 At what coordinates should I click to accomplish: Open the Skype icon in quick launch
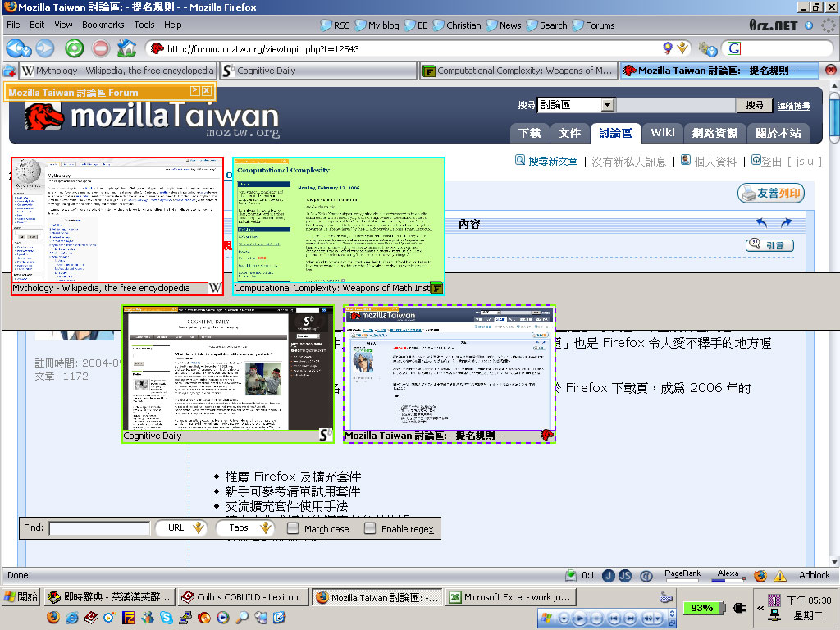[x=167, y=617]
